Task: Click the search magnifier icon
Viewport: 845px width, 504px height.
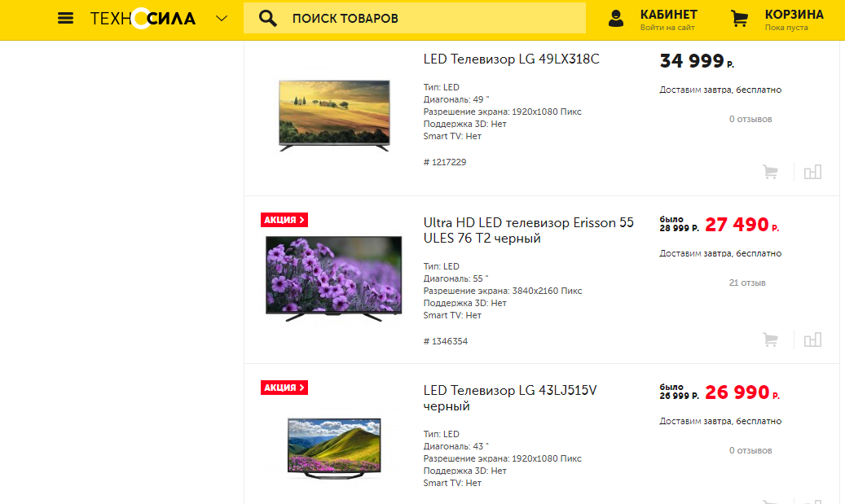Action: 267,18
